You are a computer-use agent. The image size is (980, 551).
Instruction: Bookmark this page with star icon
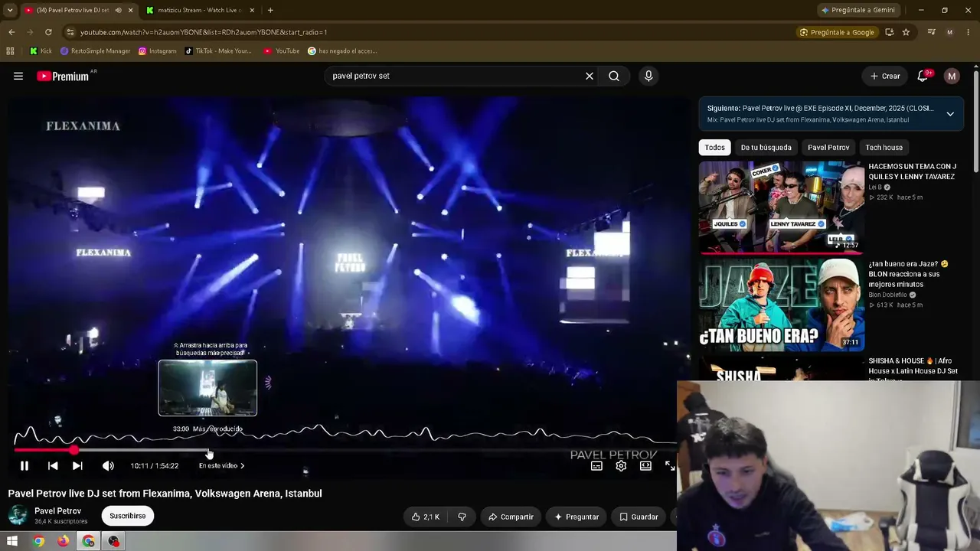pos(906,32)
